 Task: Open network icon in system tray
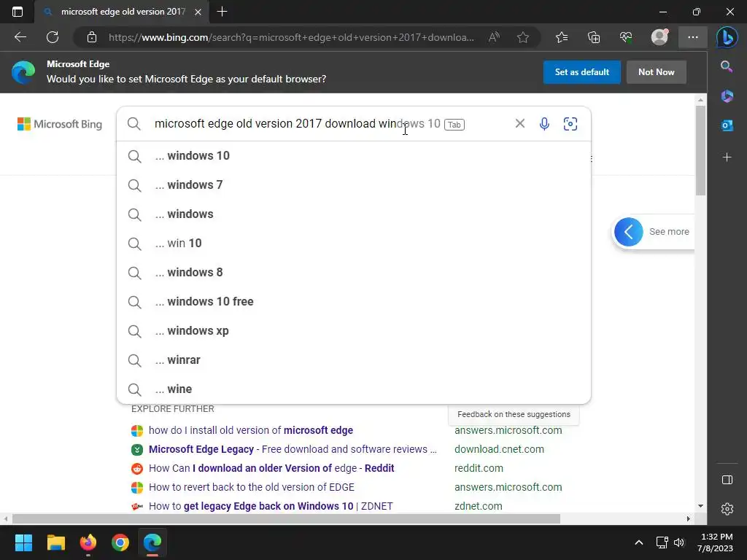click(662, 542)
